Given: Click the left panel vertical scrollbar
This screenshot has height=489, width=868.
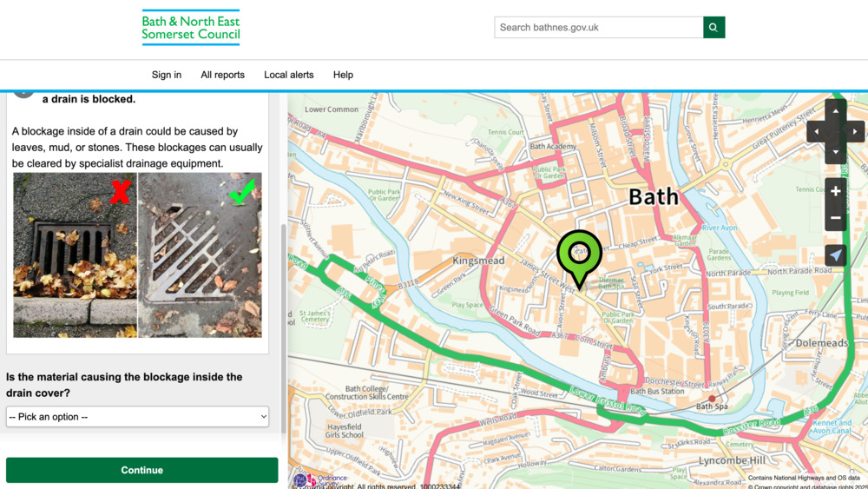Looking at the screenshot, I should (x=282, y=330).
